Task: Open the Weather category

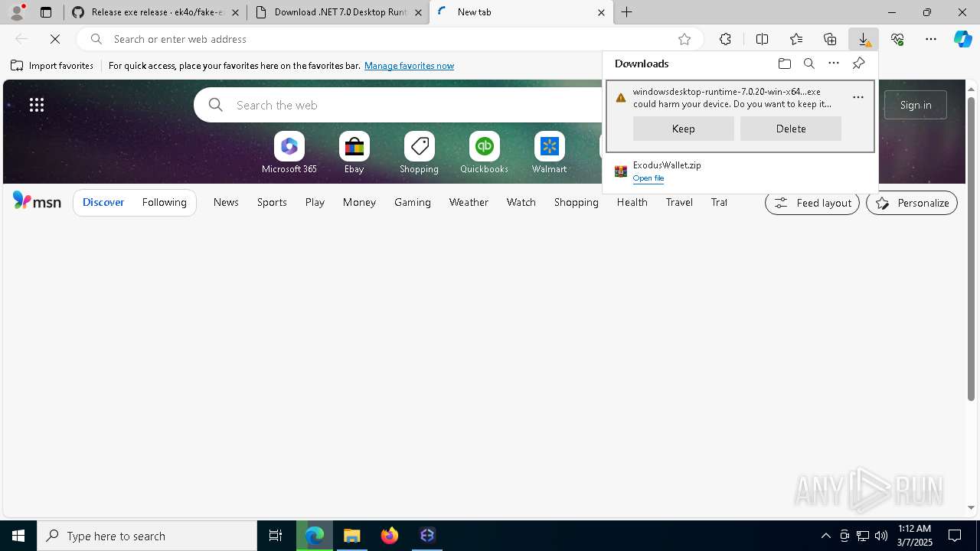Action: 469,202
